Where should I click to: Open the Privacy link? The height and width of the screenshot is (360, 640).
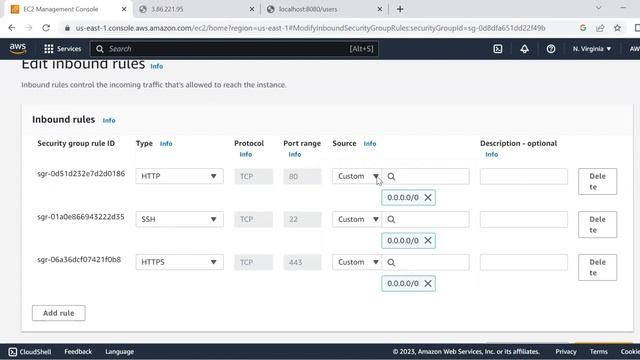(566, 351)
